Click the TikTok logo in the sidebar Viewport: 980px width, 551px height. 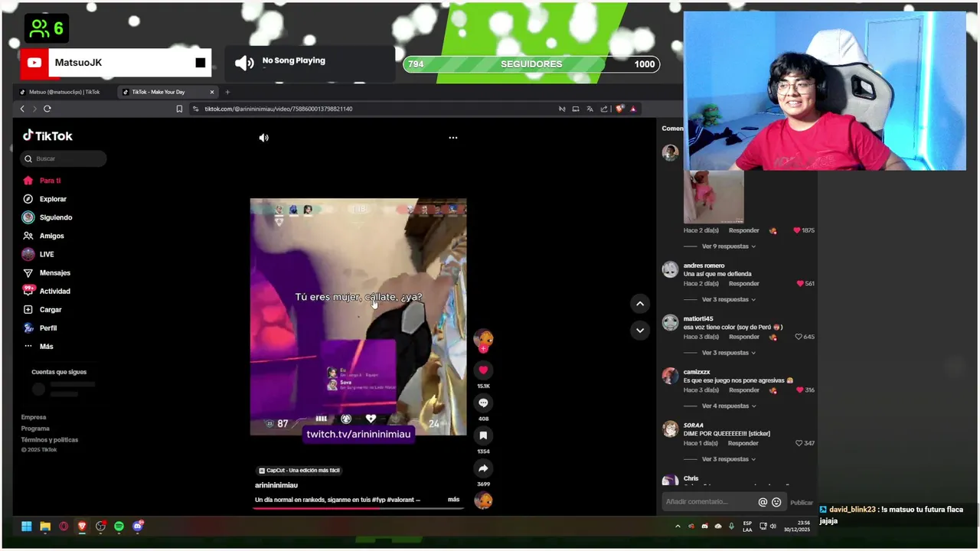[47, 135]
